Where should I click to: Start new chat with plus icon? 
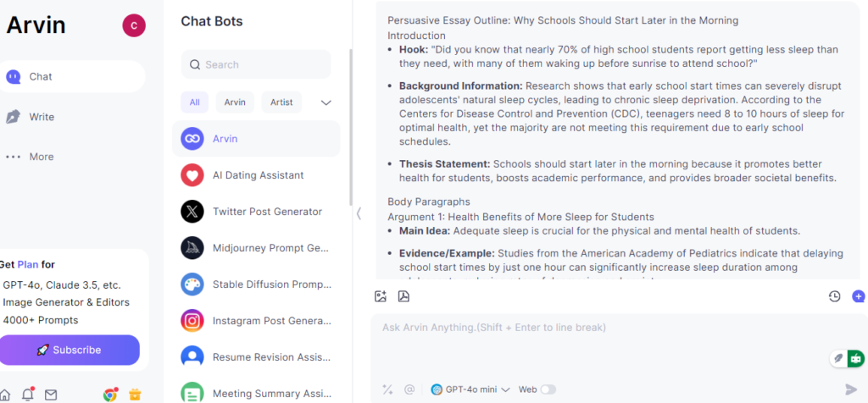(859, 296)
